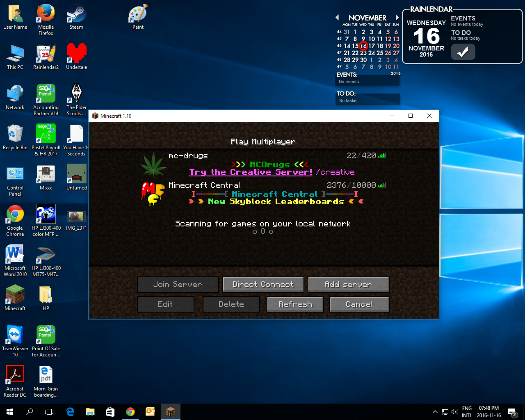The image size is (525, 420).
Task: Refresh the multiplayer server list
Action: tap(295, 304)
